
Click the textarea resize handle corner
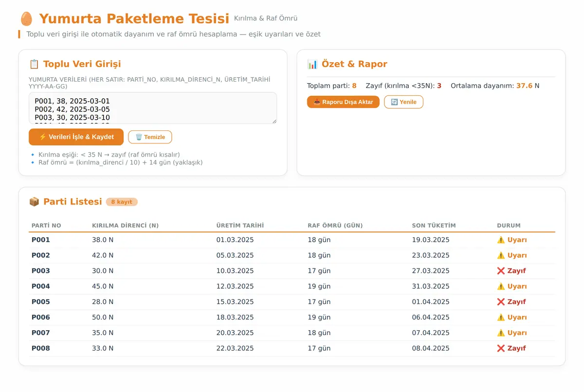pyautogui.click(x=274, y=121)
